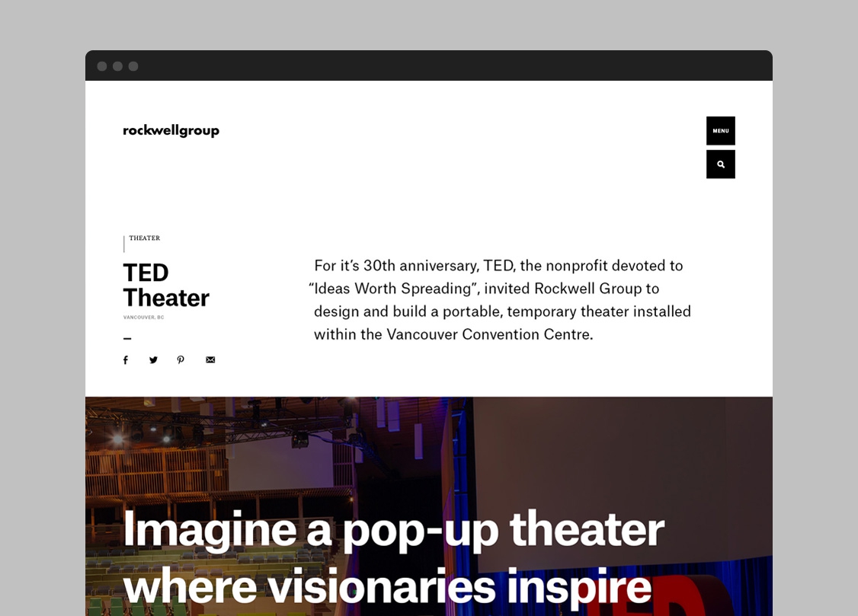
Task: Pin the project on Pinterest
Action: pyautogui.click(x=181, y=360)
